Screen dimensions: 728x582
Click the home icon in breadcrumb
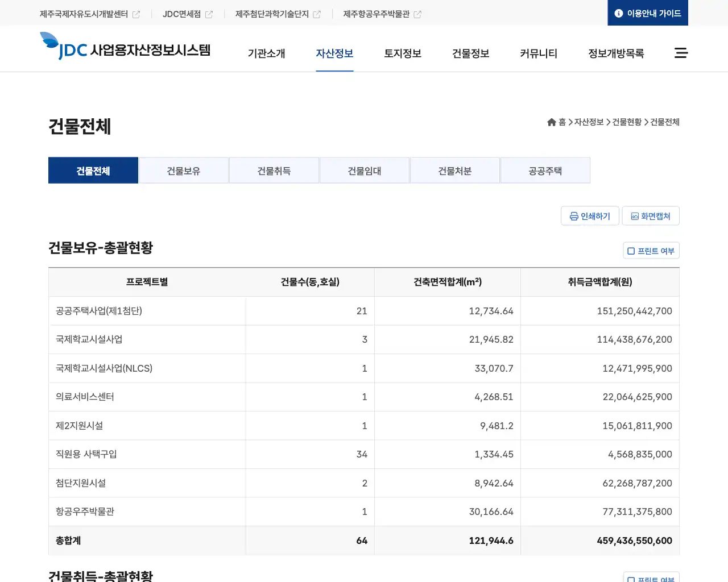pyautogui.click(x=551, y=122)
